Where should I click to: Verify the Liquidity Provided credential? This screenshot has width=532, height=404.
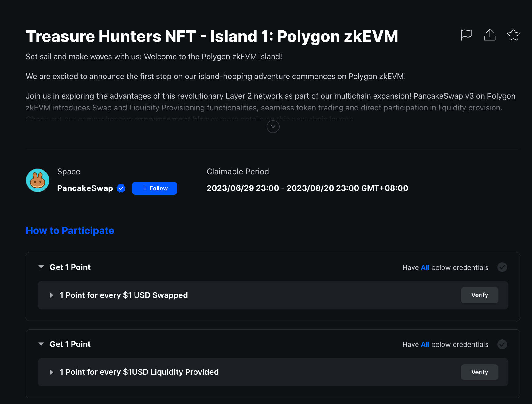(479, 372)
